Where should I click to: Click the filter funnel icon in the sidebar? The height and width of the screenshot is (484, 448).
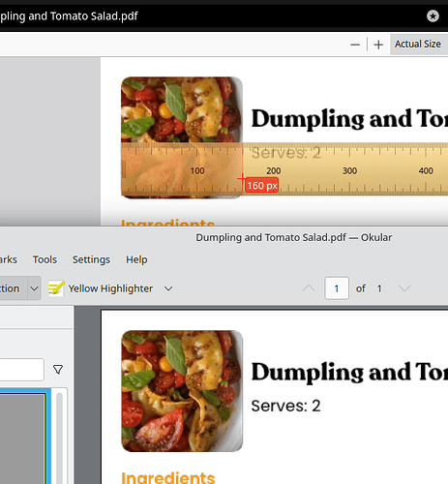(x=58, y=370)
